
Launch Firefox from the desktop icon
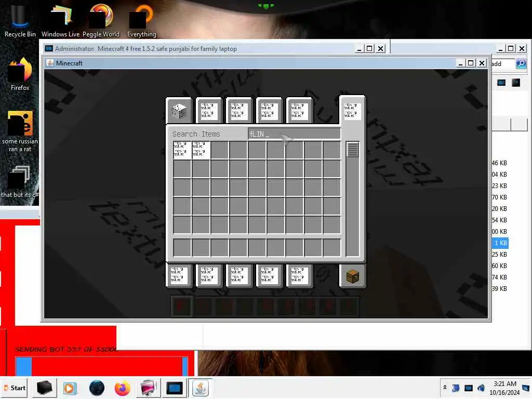[x=20, y=74]
